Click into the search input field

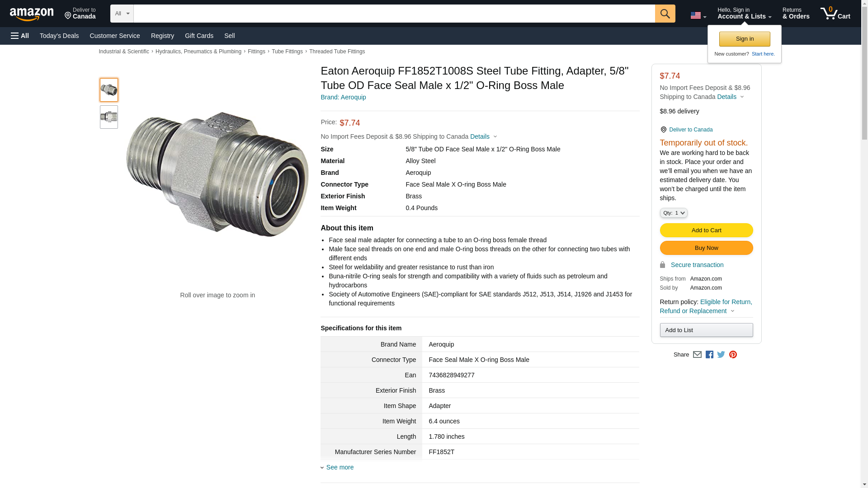click(393, 14)
